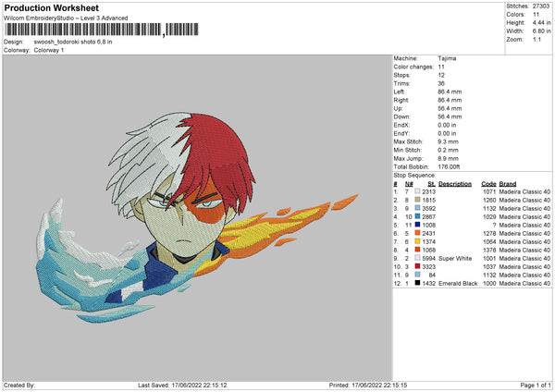Select the light blue swatch beside 84
555x392 pixels.
click(417, 275)
